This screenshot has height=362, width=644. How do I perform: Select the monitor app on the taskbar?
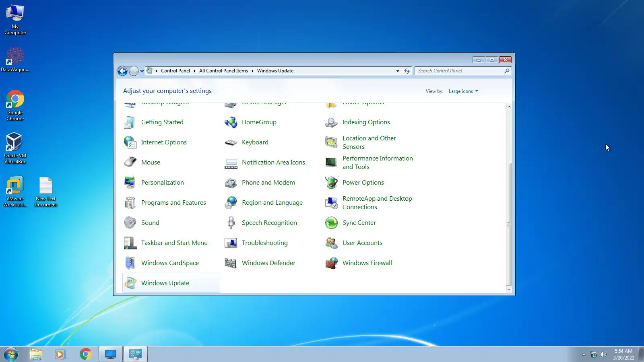111,354
